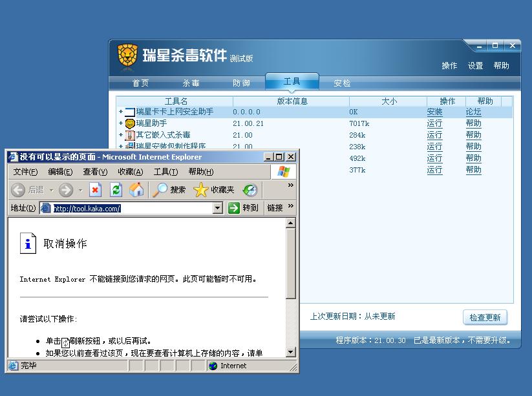Image resolution: width=532 pixels, height=396 pixels.
Task: Click 运行 for the 492k row
Action: click(x=434, y=158)
